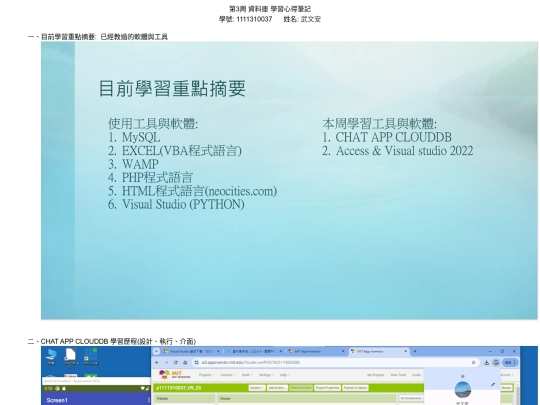This screenshot has height=405, width=540.
Task: Click list item 5. HTML程式語言(neocities.com)
Action: pyautogui.click(x=193, y=191)
